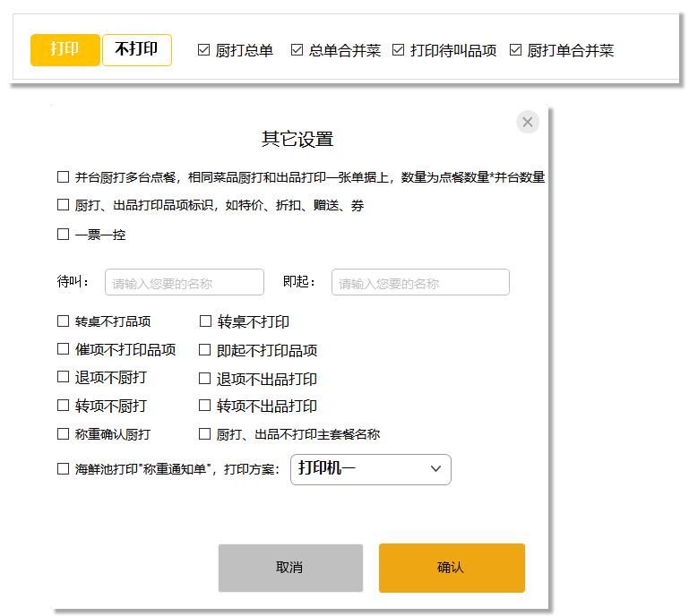The image size is (689, 616).
Task: Uncheck the 厨打总单 checkbox
Action: pyautogui.click(x=203, y=50)
